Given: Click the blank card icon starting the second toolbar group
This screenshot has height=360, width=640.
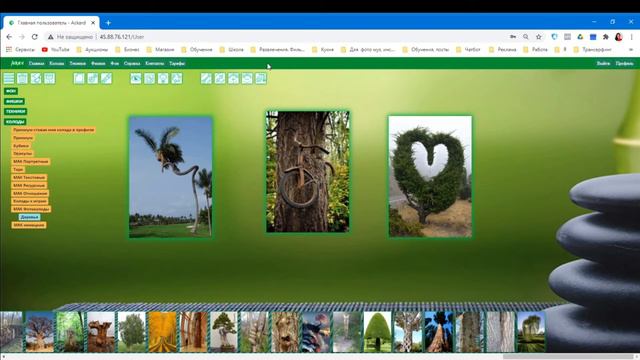Looking at the screenshot, I should coord(79,78).
